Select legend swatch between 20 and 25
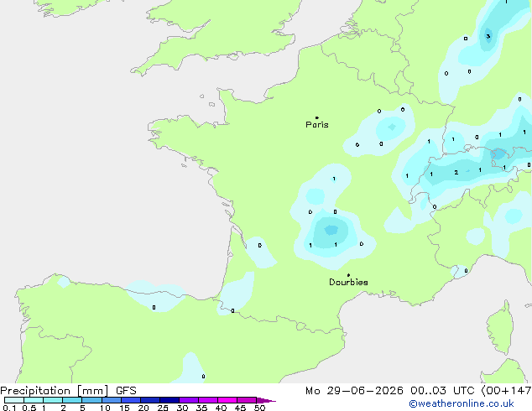The height and width of the screenshot is (411, 532). [150, 400]
